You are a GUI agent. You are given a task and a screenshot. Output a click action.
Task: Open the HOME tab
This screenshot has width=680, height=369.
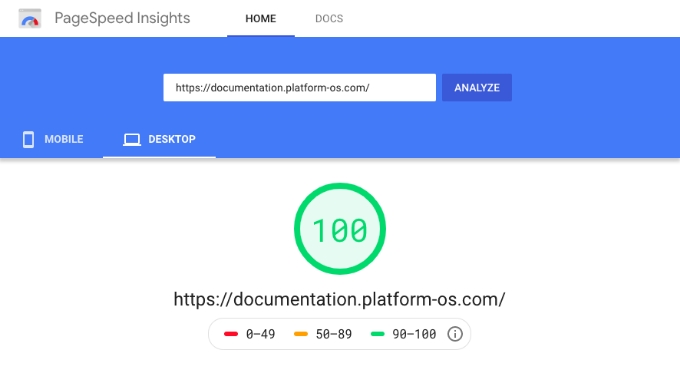pyautogui.click(x=261, y=18)
